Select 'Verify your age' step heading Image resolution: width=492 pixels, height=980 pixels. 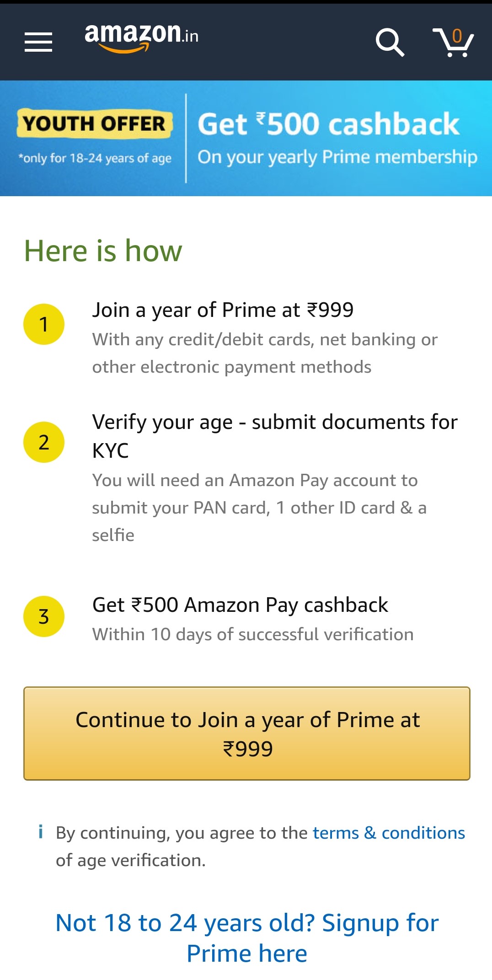(x=275, y=436)
